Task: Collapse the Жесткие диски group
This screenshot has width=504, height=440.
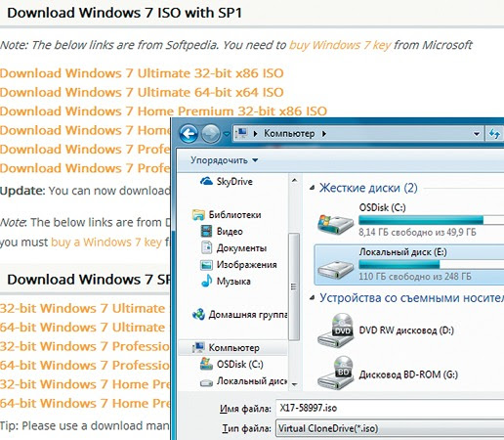Action: [x=313, y=188]
